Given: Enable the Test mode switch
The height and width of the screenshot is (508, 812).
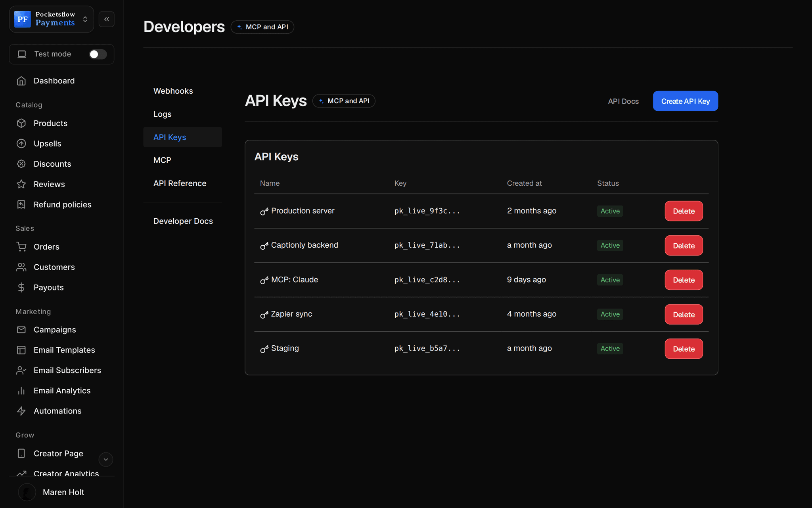Looking at the screenshot, I should click(x=98, y=54).
